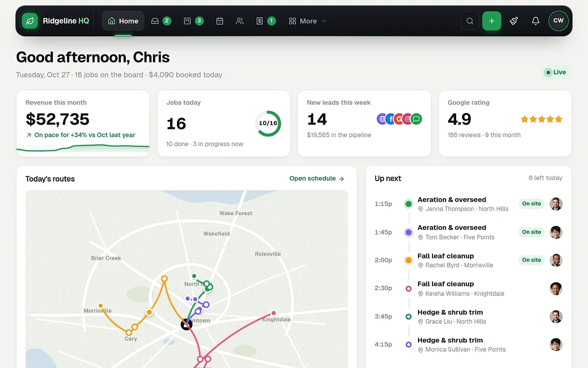
Task: Click the Google lead source icon
Action: [x=399, y=119]
